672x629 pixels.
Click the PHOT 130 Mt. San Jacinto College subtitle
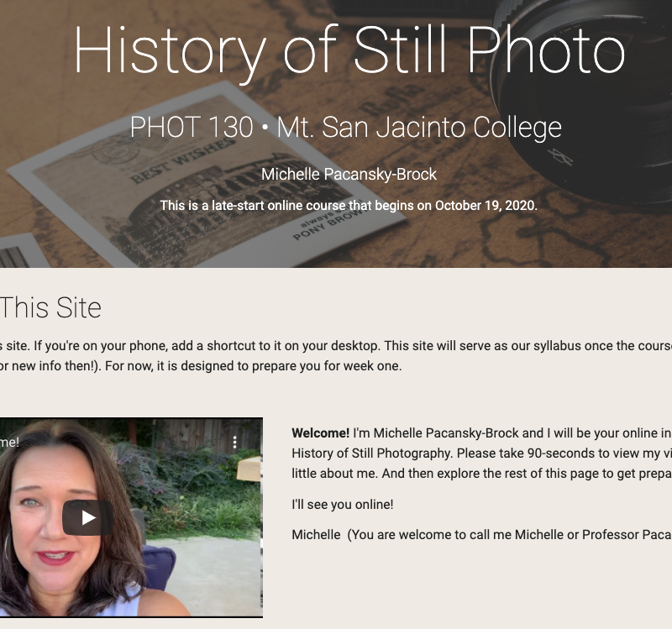346,128
